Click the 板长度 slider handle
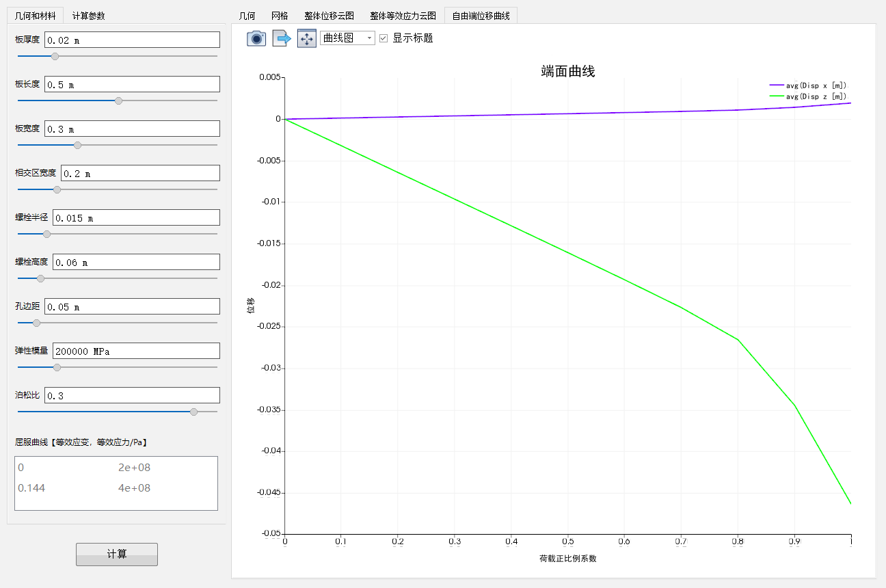 (x=118, y=101)
